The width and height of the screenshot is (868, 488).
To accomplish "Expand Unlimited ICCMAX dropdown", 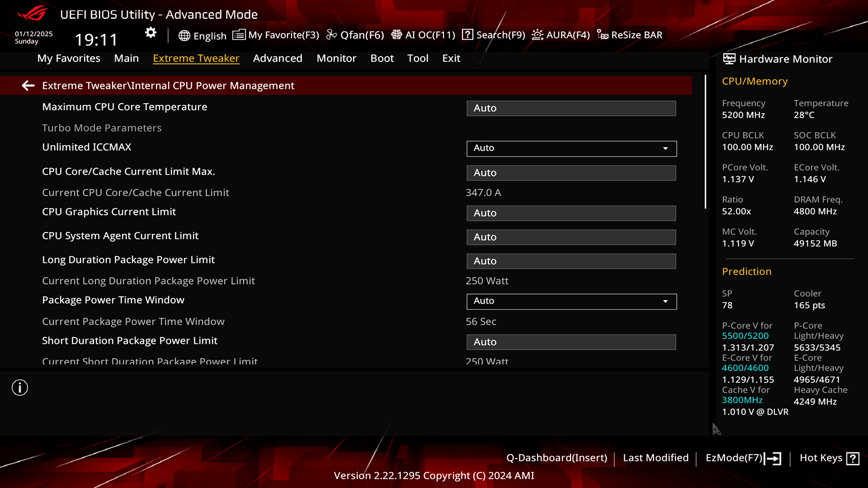I will [x=665, y=147].
